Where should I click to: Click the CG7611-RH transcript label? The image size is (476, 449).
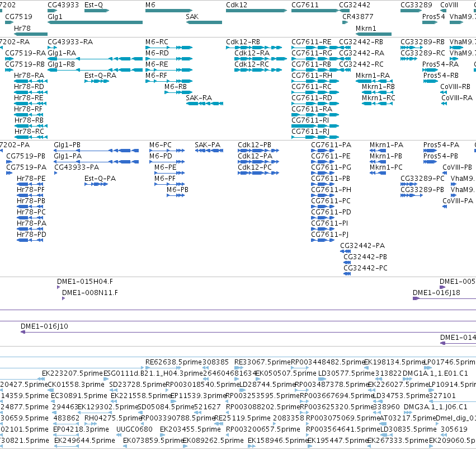point(312,76)
